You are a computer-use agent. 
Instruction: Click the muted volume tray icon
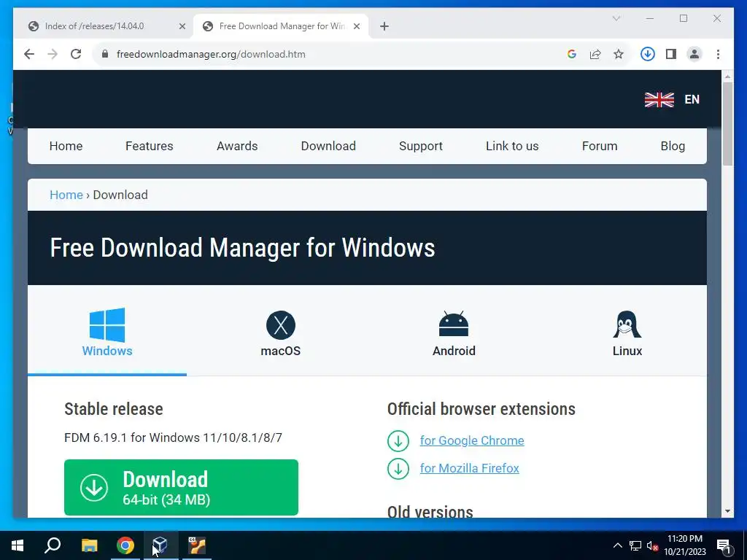[x=653, y=545]
